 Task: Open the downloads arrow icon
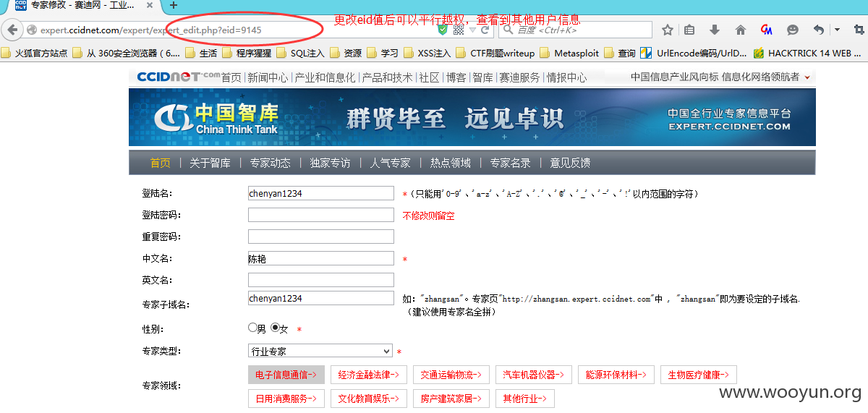(715, 30)
